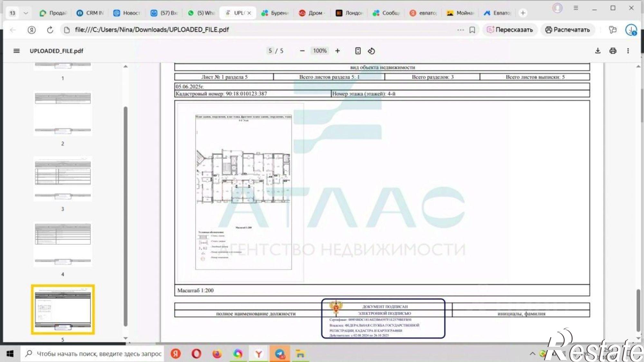Select page 3 thumbnail
Viewport: 644px width, 362px height.
(x=63, y=179)
